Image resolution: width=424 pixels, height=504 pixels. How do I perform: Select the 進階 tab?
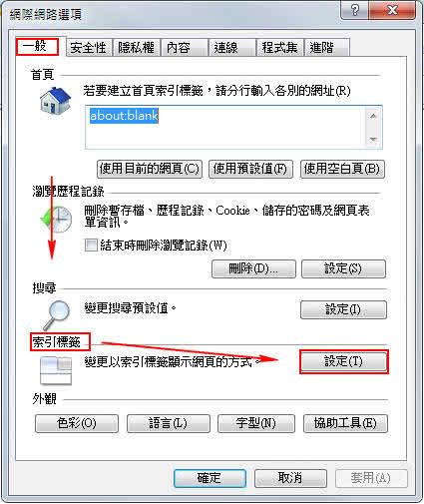(326, 48)
